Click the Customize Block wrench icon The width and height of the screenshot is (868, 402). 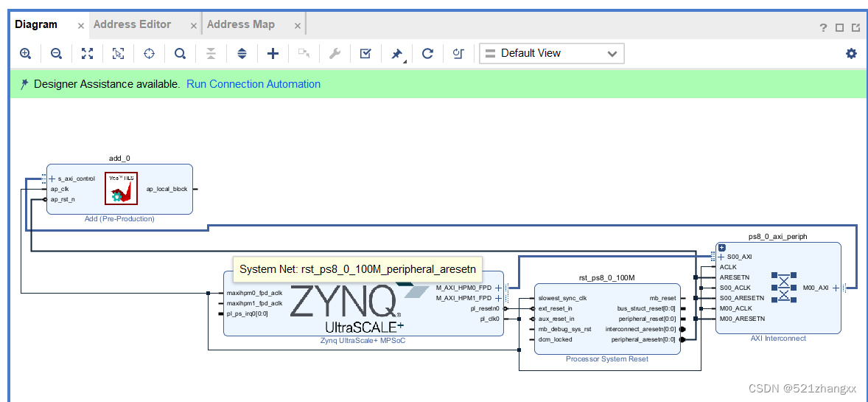[335, 54]
